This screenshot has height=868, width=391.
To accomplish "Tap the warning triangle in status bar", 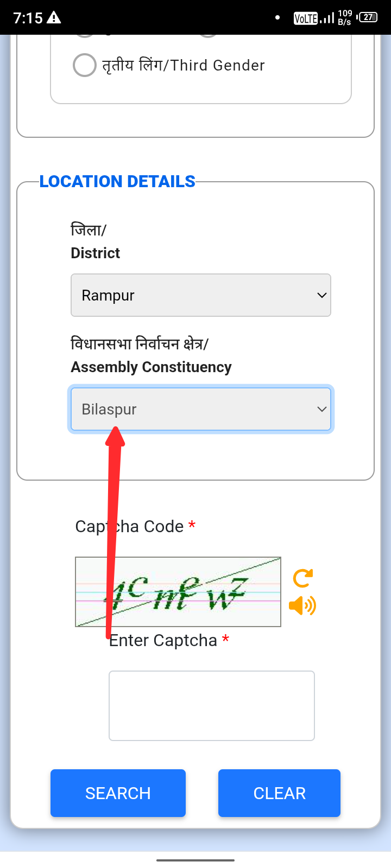I will 54,18.
